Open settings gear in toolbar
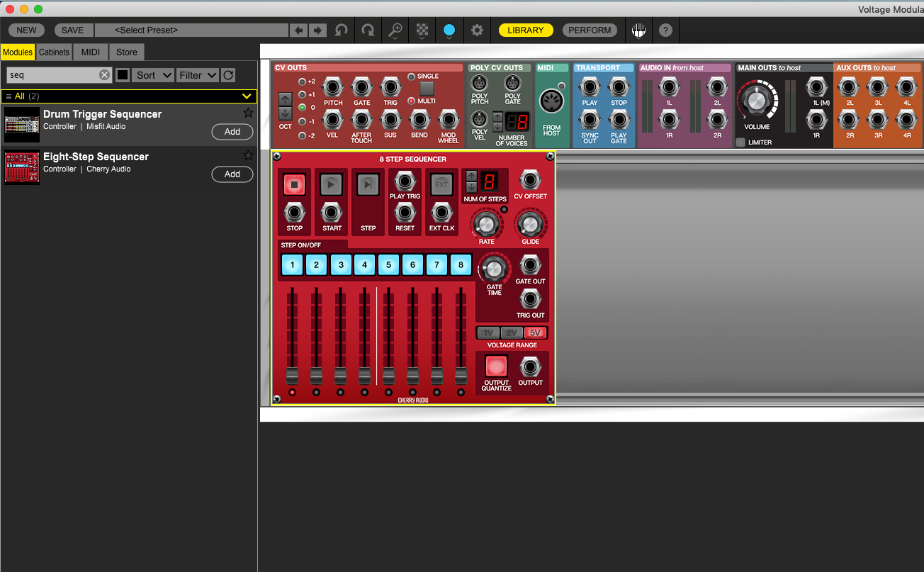The height and width of the screenshot is (572, 924). pos(477,30)
